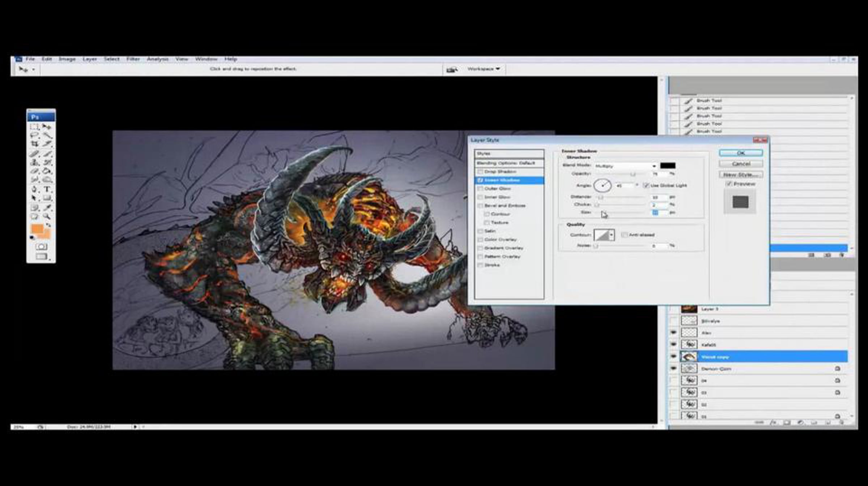Select Blending Options: Default

(509, 163)
